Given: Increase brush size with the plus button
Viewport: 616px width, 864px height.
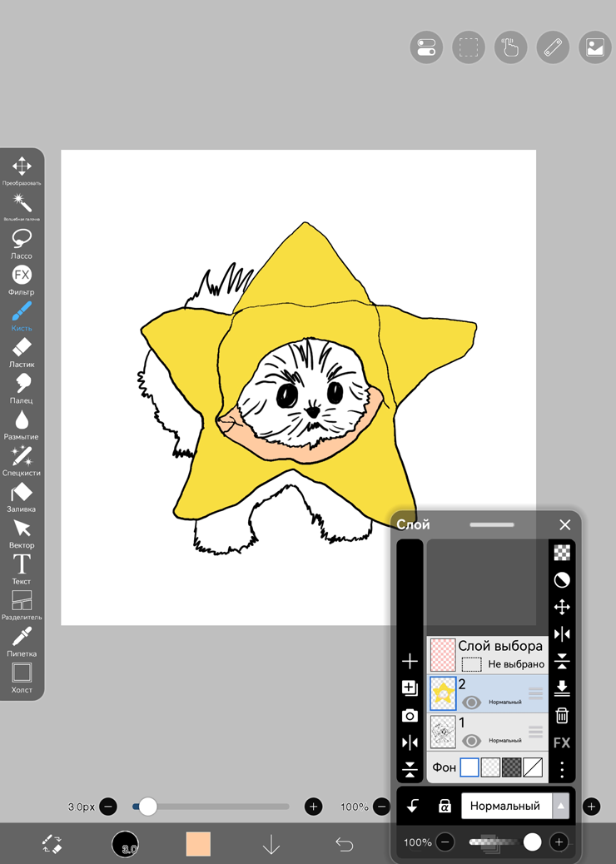Looking at the screenshot, I should 313,807.
